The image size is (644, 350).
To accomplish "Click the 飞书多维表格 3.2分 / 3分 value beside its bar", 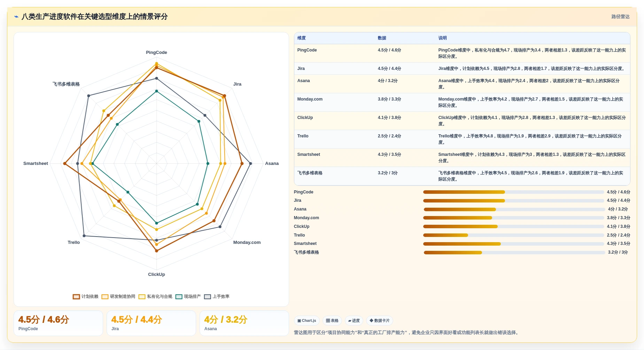I will click(618, 253).
